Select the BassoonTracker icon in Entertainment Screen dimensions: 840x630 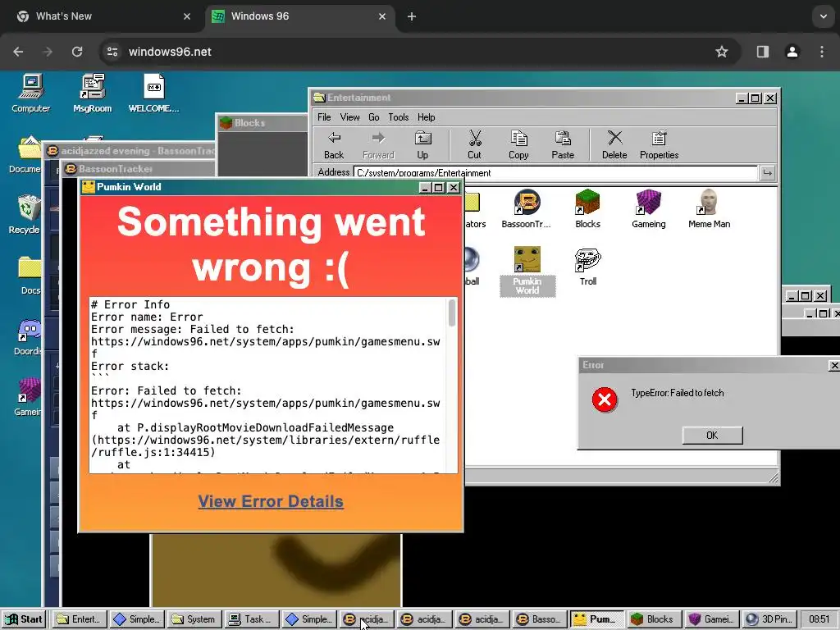pyautogui.click(x=526, y=209)
